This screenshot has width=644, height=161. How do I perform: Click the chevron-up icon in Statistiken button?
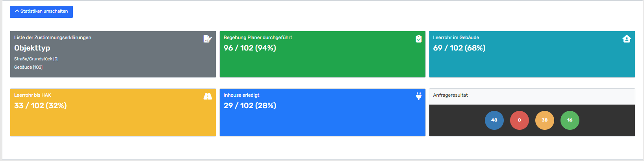17,11
